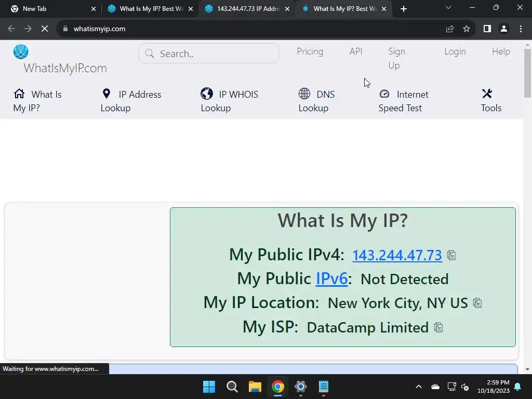Viewport: 532px width, 399px height.
Task: Share this page from address bar
Action: pos(450,29)
